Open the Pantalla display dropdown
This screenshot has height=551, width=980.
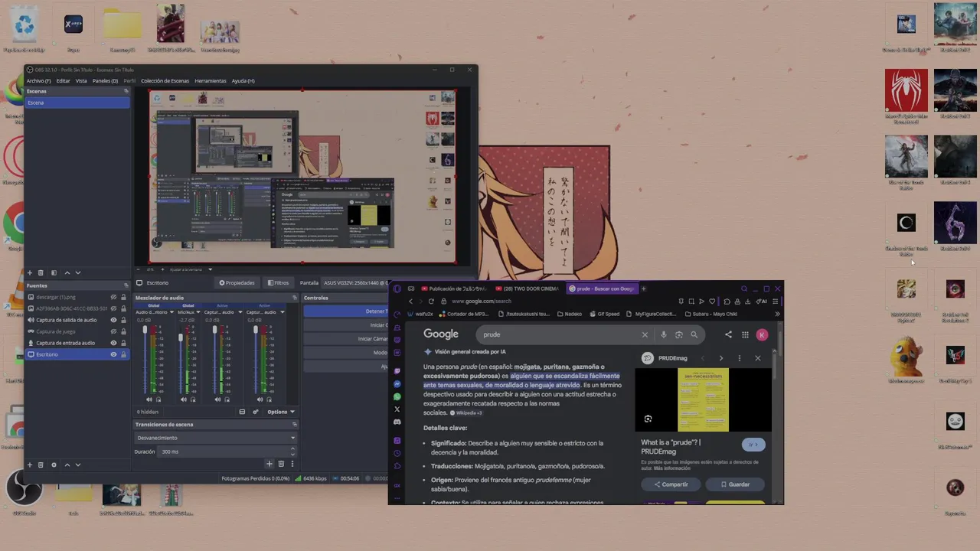[354, 282]
